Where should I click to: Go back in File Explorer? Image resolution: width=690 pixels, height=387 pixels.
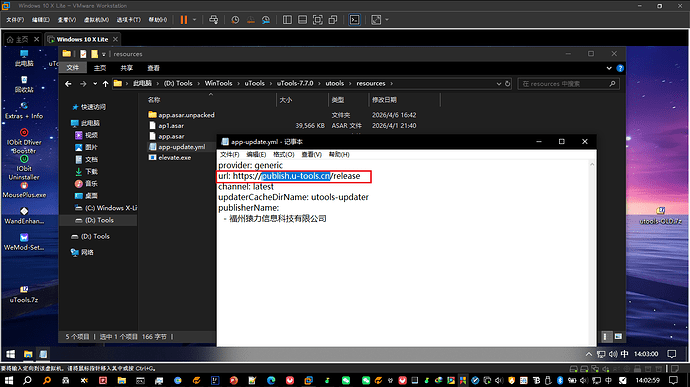(x=68, y=84)
